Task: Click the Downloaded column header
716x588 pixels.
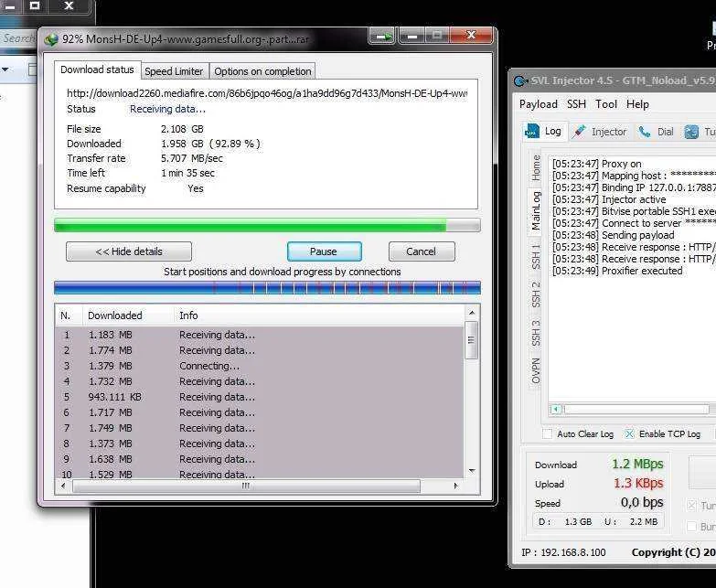Action: [128, 315]
